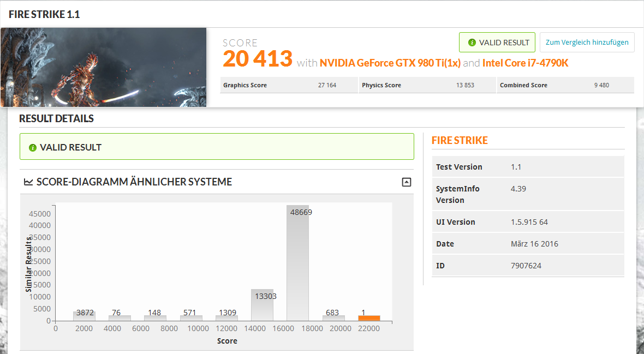The height and width of the screenshot is (354, 644).
Task: Click the 22000 x-axis tick label
Action: click(369, 328)
